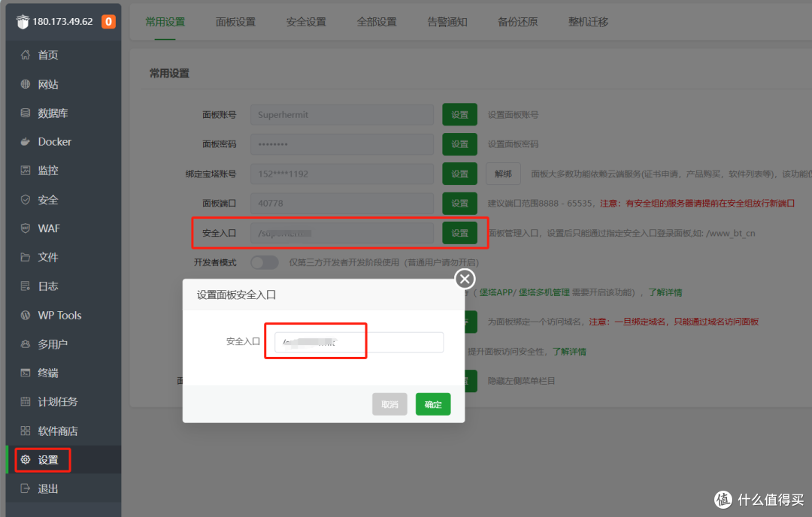Image resolution: width=812 pixels, height=517 pixels.
Task: Click the 监控 monitor icon
Action: 26,171
